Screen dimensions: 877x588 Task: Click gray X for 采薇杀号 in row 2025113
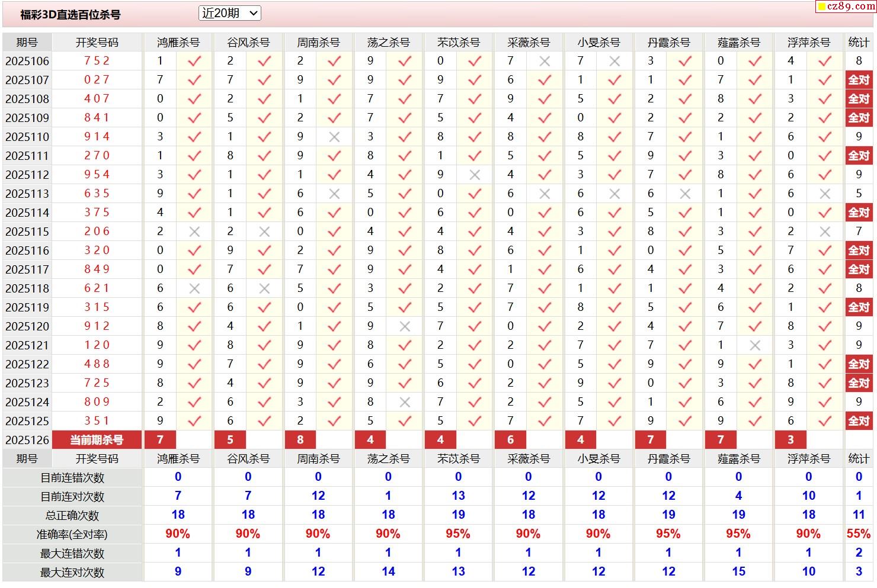click(545, 194)
